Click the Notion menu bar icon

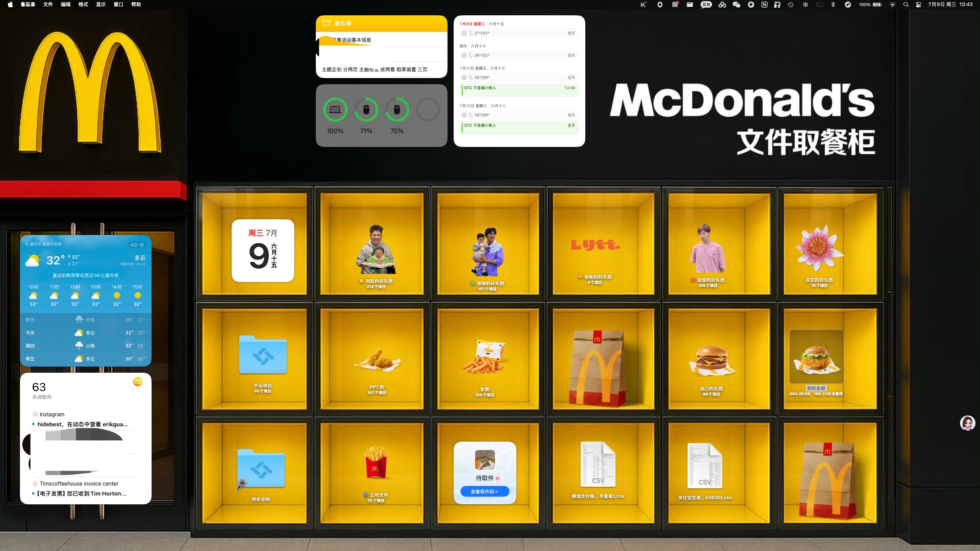tap(764, 5)
